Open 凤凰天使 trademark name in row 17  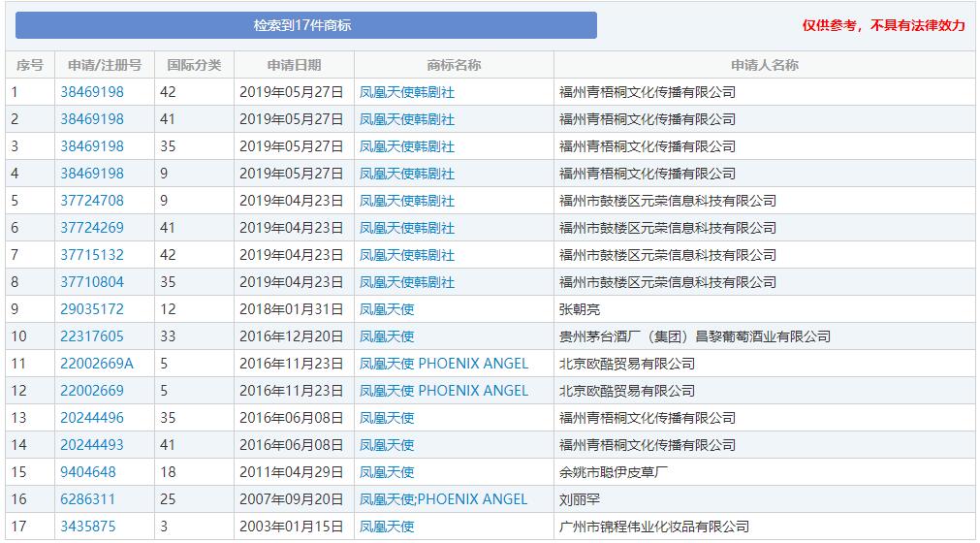point(387,527)
